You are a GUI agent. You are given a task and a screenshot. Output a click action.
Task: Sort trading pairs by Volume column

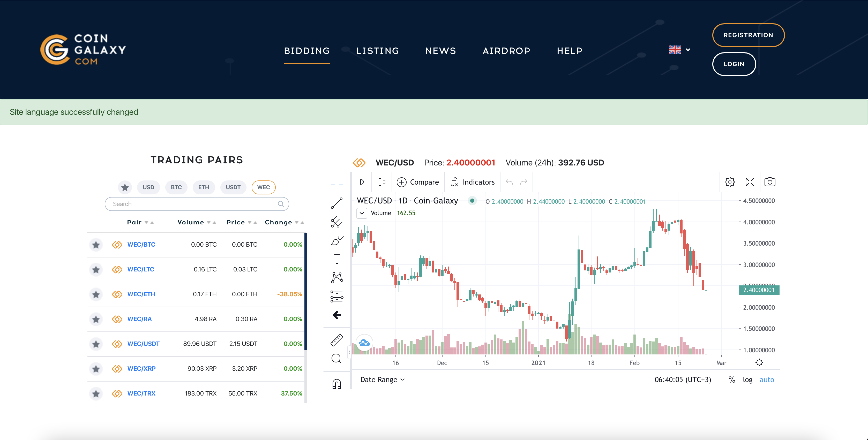[197, 222]
